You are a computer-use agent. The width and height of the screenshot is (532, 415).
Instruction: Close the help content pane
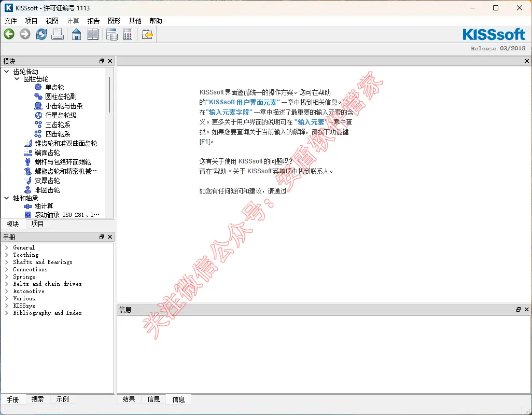tap(527, 61)
